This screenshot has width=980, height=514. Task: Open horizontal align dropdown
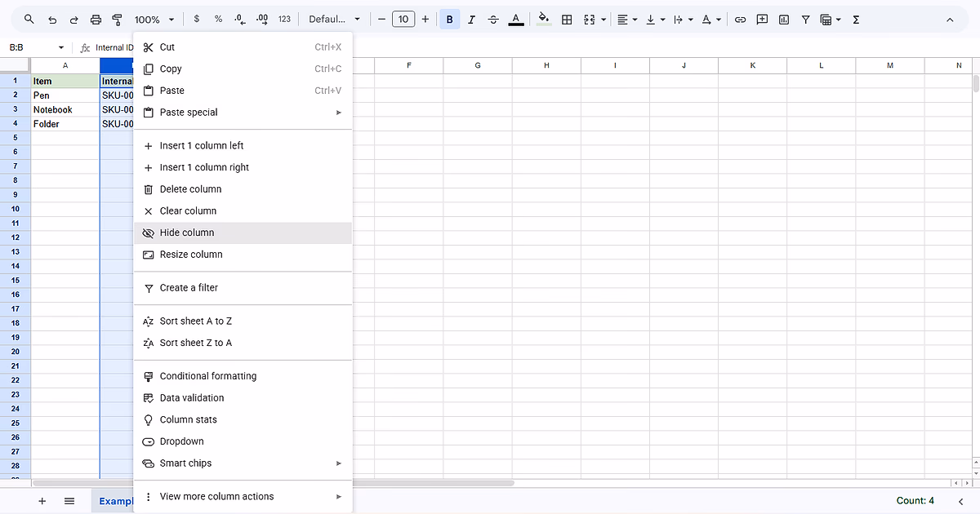[x=627, y=20]
